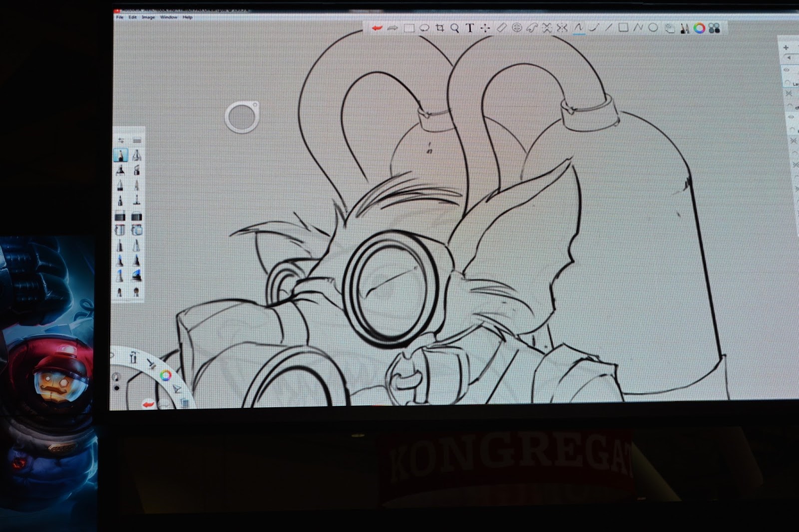
Task: Select the straight Line draw style
Action: click(x=608, y=28)
